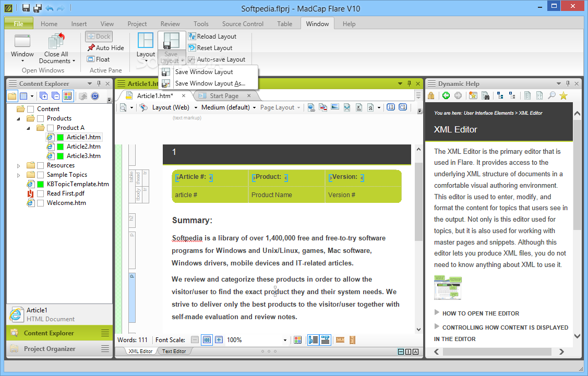Open the Font Scale percentage dropdown
The width and height of the screenshot is (588, 376).
click(285, 340)
